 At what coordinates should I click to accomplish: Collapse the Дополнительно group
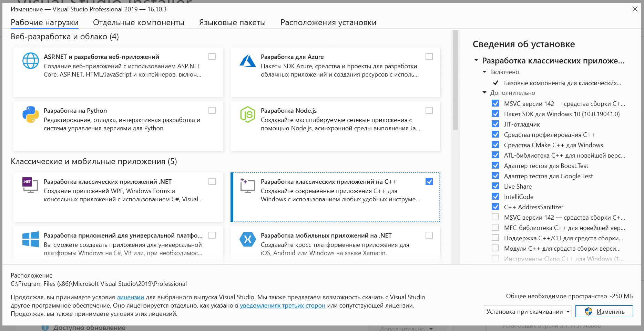pyautogui.click(x=484, y=92)
